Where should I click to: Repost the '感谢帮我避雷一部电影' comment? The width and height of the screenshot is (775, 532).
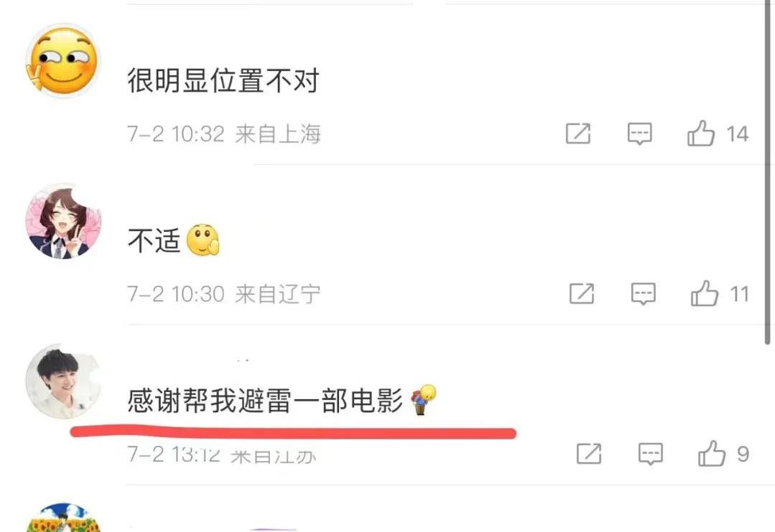589,454
